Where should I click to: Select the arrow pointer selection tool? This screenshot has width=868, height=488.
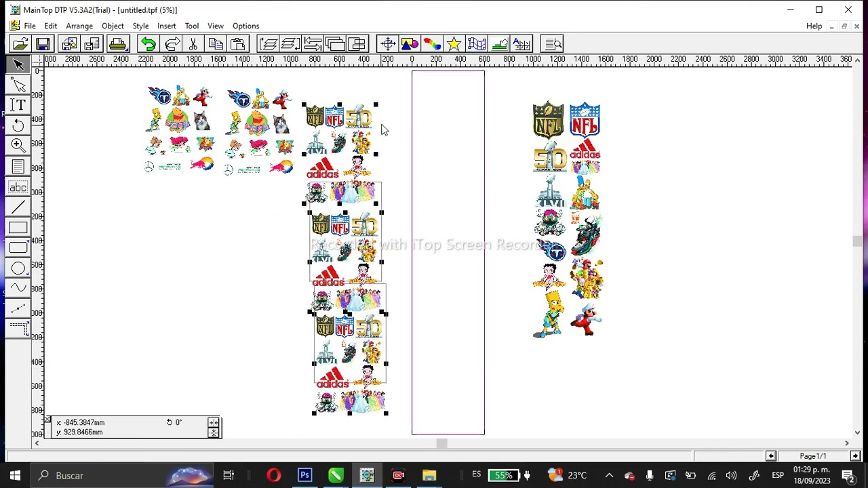click(18, 65)
